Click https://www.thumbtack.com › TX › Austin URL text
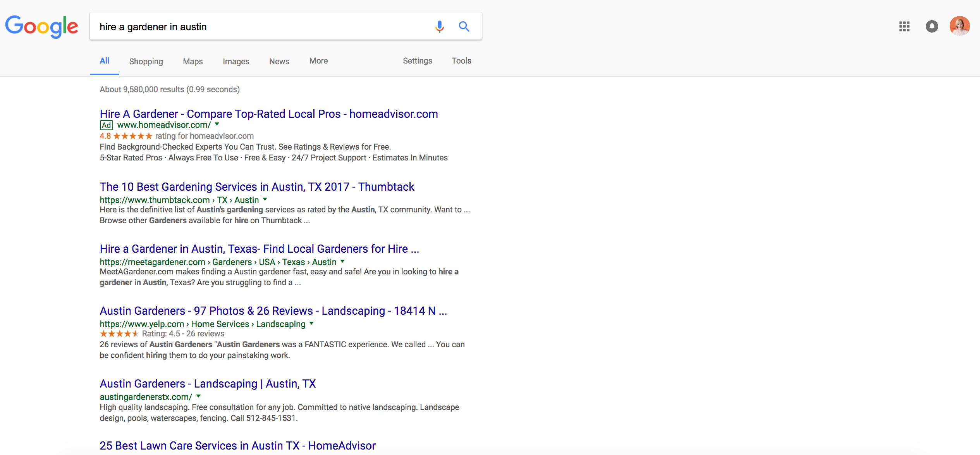Image resolution: width=980 pixels, height=455 pixels. [x=179, y=200]
